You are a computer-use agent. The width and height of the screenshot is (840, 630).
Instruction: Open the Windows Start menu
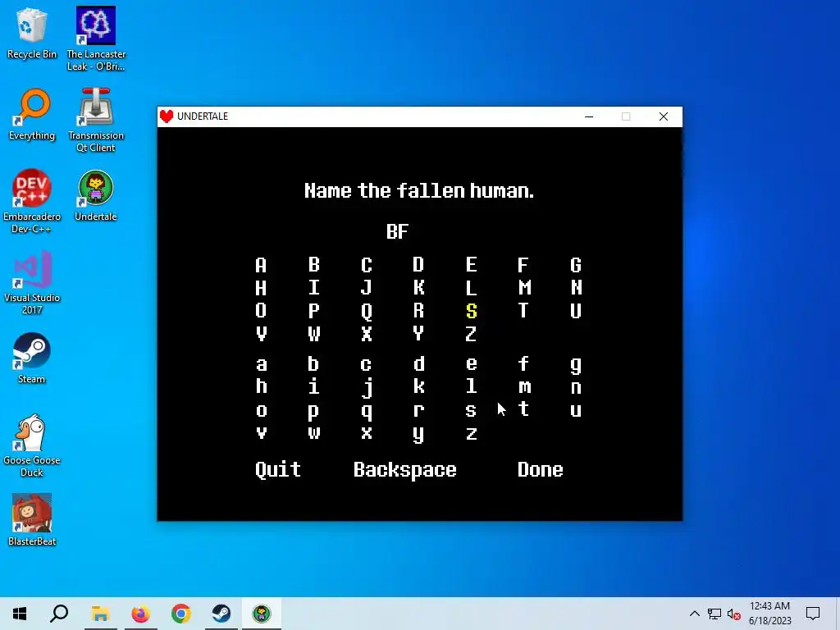click(x=20, y=614)
